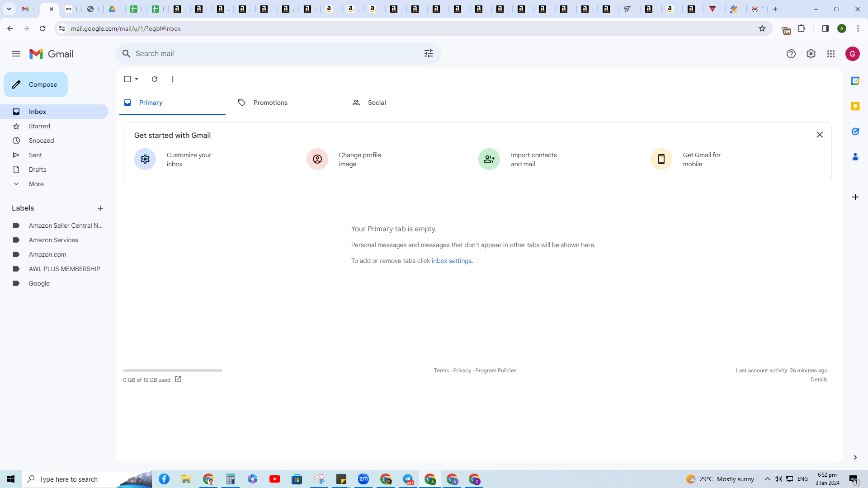868x488 pixels.
Task: Expand the select dropdown arrow
Action: coord(137,79)
